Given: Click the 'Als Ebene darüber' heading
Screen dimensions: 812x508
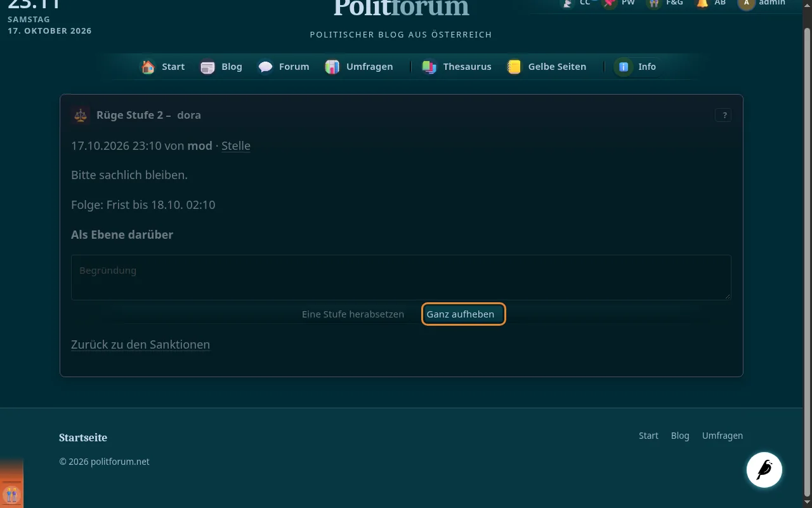Looking at the screenshot, I should (122, 234).
